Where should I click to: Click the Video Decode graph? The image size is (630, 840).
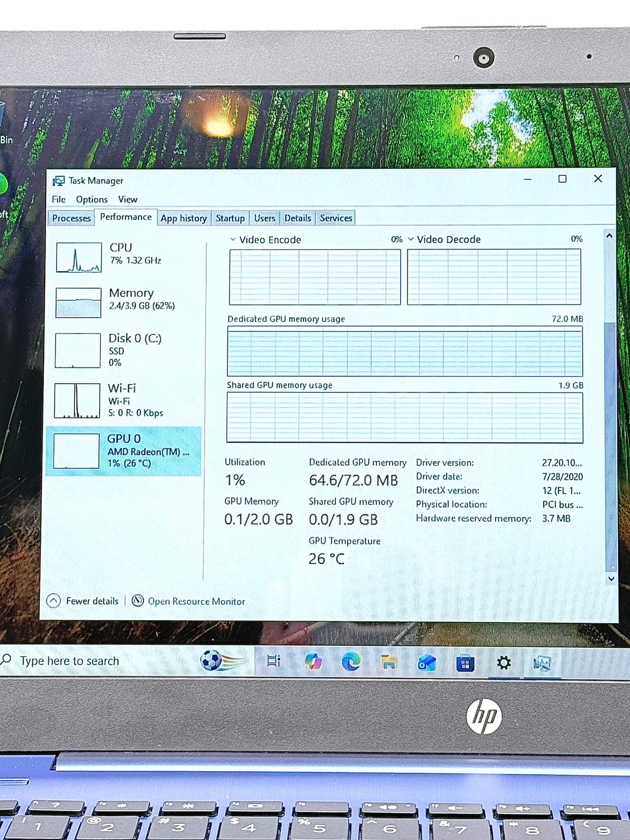[x=494, y=277]
